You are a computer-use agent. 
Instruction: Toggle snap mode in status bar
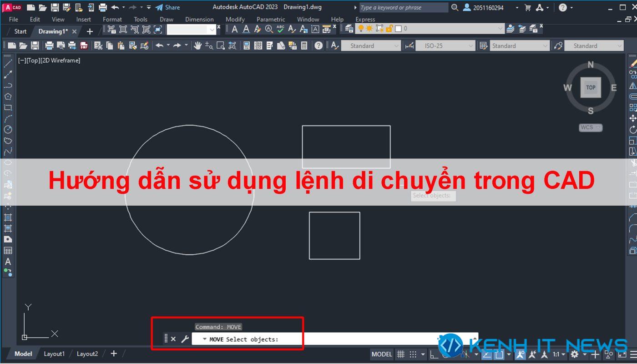413,354
